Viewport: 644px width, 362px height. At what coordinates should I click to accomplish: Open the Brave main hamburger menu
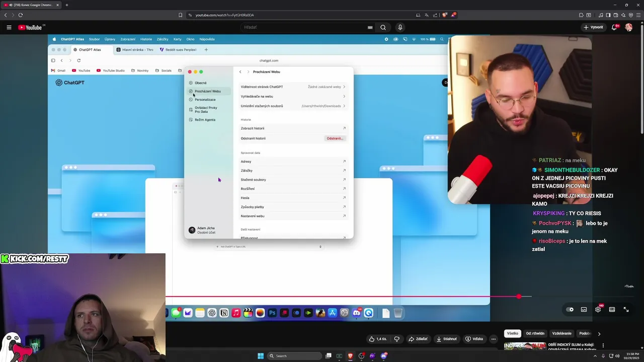pos(638,15)
